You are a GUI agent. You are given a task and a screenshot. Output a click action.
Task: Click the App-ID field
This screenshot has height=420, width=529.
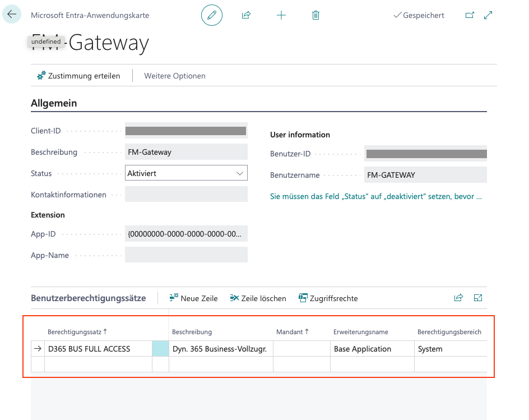(186, 234)
